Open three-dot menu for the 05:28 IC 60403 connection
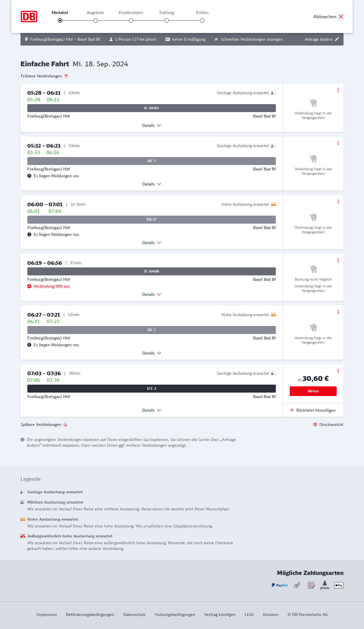Image resolution: width=364 pixels, height=629 pixels. click(338, 90)
